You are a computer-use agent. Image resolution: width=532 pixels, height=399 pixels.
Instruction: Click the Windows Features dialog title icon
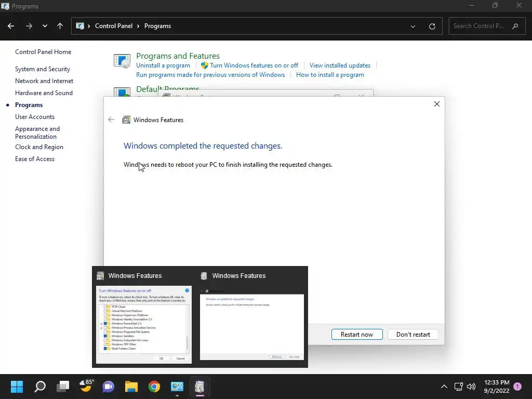(x=127, y=120)
